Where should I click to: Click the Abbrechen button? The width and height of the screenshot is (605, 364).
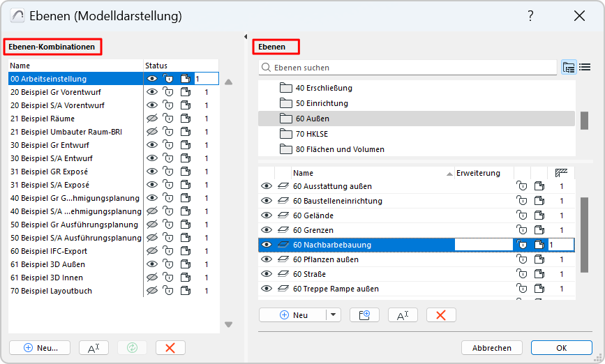491,347
